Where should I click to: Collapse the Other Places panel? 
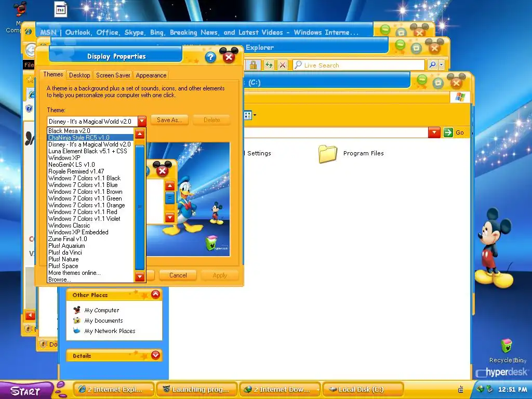tap(155, 294)
